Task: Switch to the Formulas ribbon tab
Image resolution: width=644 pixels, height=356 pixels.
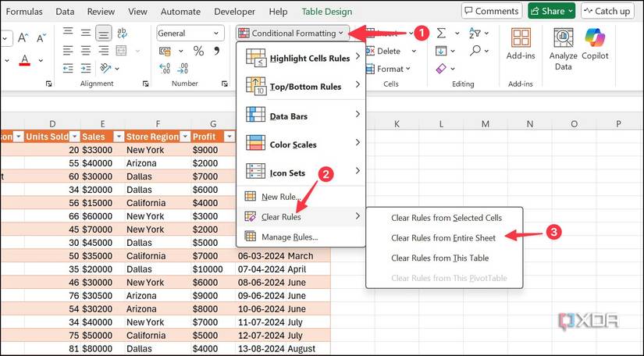Action: pos(24,12)
